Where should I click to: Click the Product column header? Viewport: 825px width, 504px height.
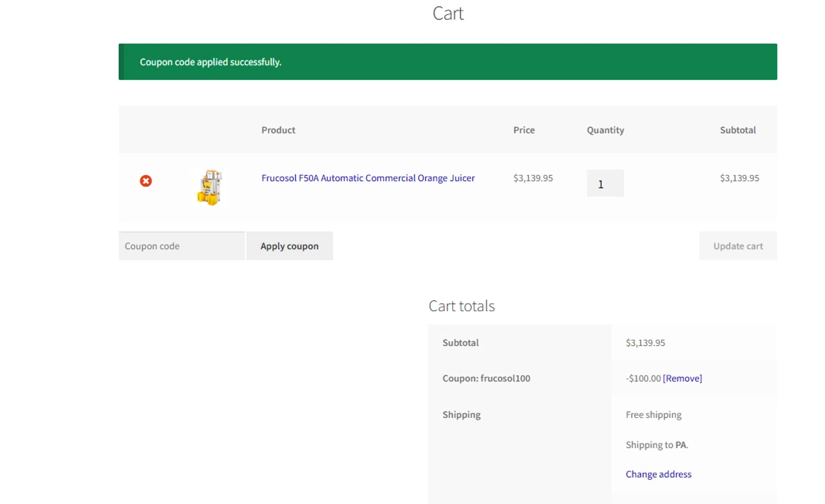tap(278, 130)
